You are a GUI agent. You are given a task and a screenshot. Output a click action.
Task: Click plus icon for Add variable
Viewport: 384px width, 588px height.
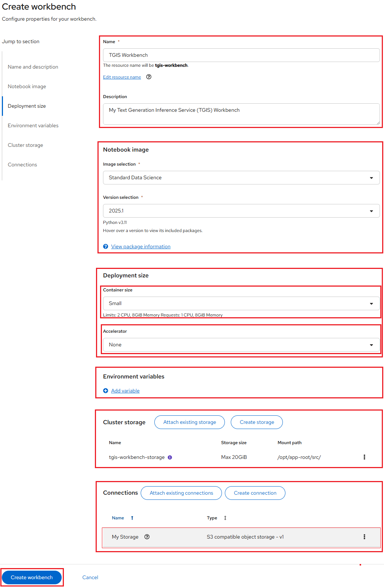pos(106,391)
